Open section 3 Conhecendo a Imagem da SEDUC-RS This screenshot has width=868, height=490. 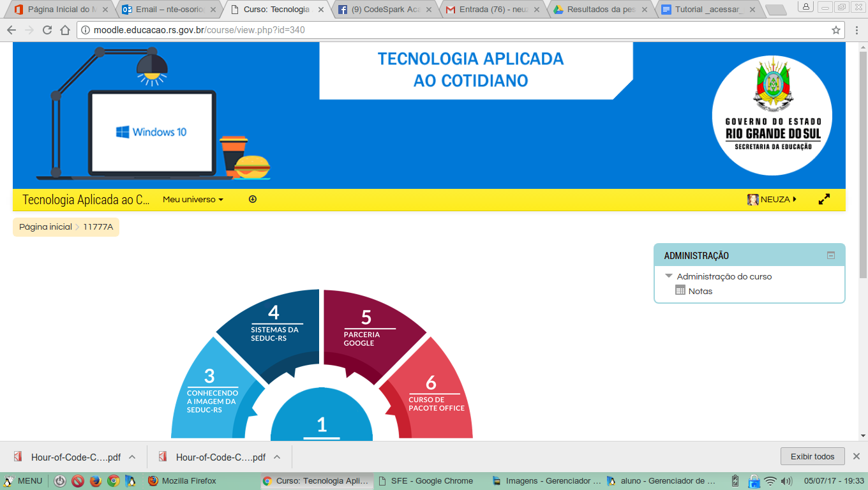click(x=213, y=392)
